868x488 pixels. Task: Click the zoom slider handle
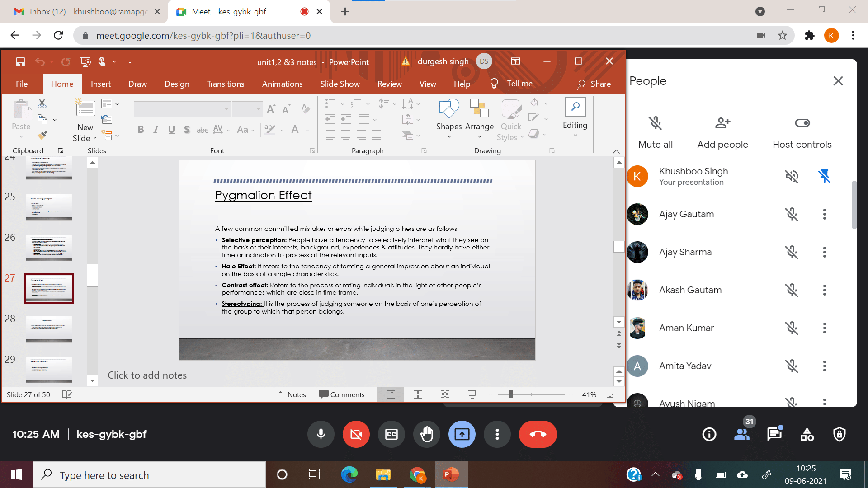tap(510, 394)
